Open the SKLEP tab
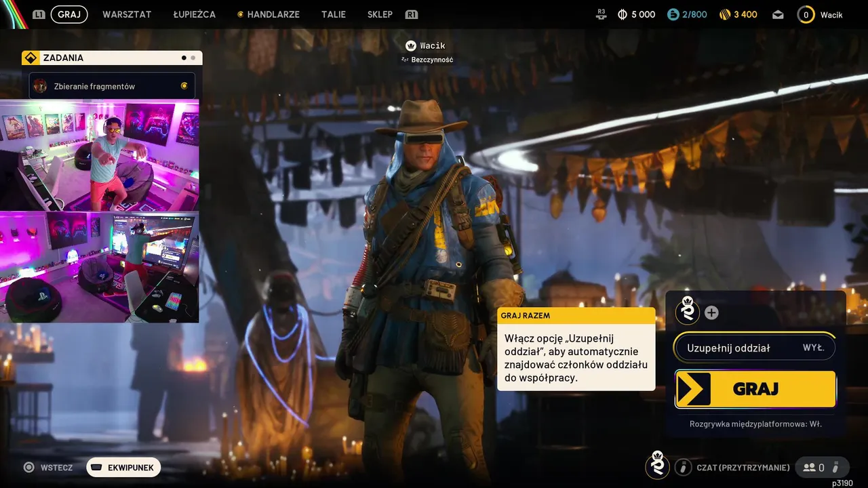 380,14
